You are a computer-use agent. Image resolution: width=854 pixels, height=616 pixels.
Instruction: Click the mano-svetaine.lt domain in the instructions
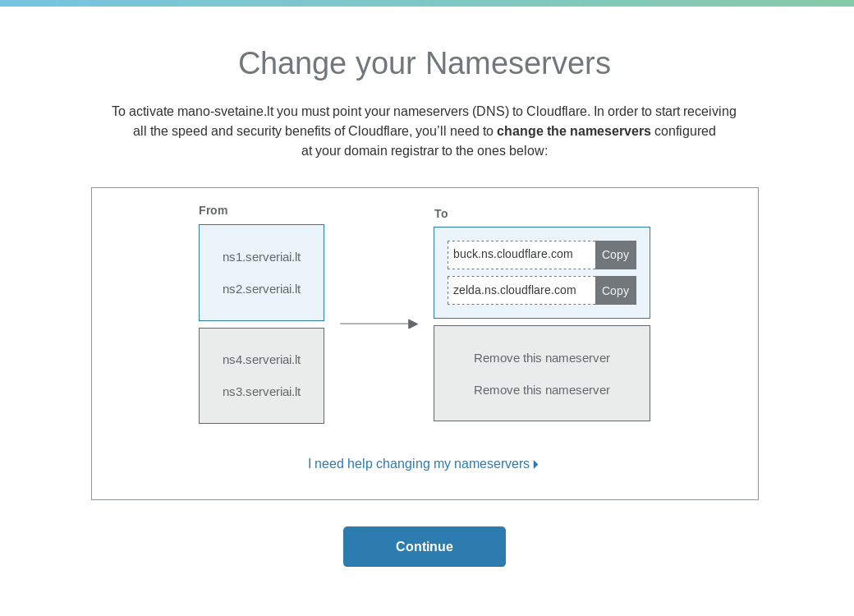(227, 112)
